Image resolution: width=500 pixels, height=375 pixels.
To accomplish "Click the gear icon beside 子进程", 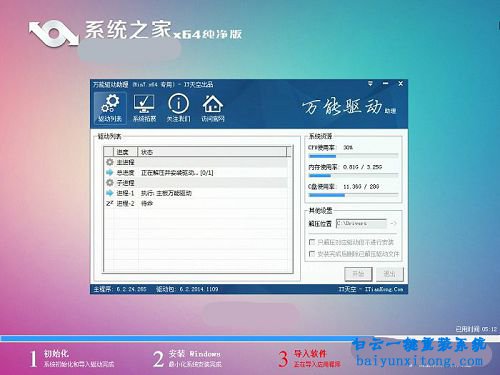I will (x=110, y=183).
